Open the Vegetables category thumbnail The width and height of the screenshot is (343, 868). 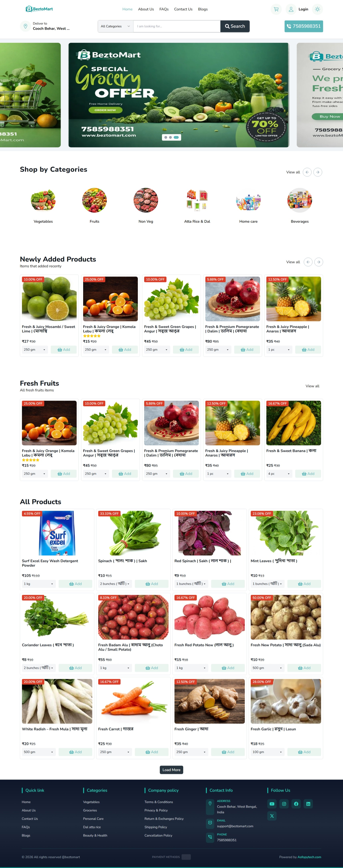pos(43,200)
